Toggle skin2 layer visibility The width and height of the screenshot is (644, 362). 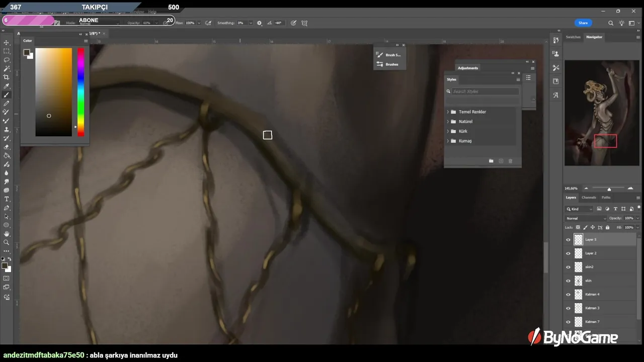click(x=569, y=267)
